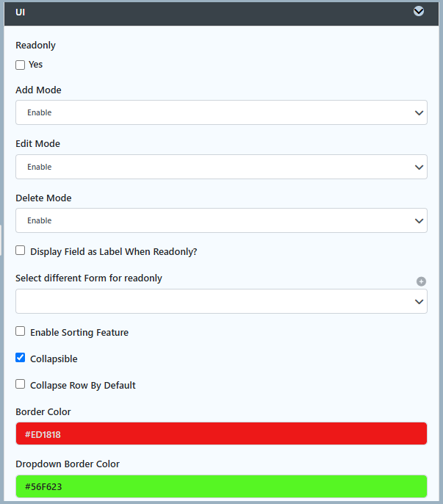Enable Display Field as Label When Readonly
This screenshot has width=443, height=504.
point(21,251)
